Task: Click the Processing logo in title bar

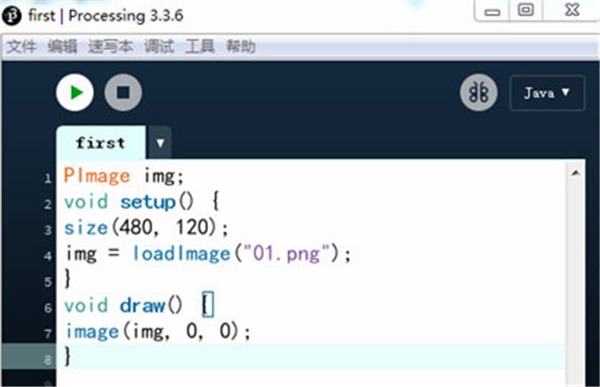Action: coord(11,16)
